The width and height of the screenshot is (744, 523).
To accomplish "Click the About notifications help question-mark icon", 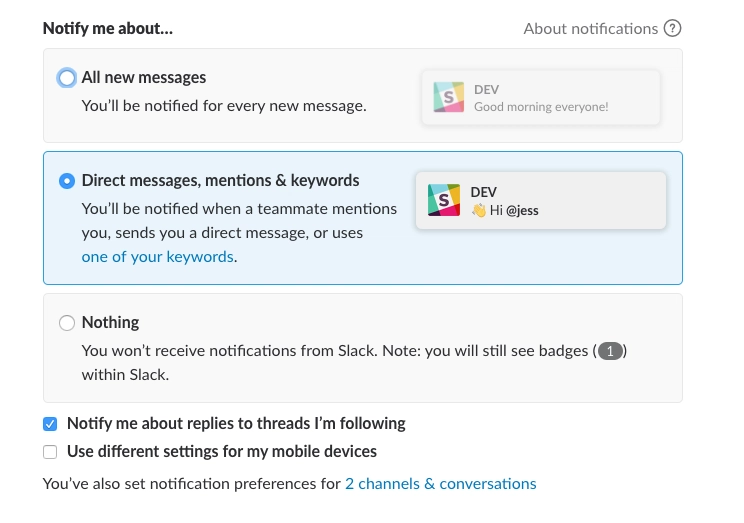I will 672,28.
